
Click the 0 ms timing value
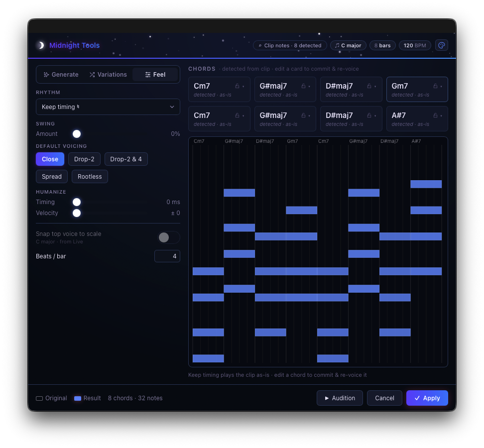pos(173,202)
